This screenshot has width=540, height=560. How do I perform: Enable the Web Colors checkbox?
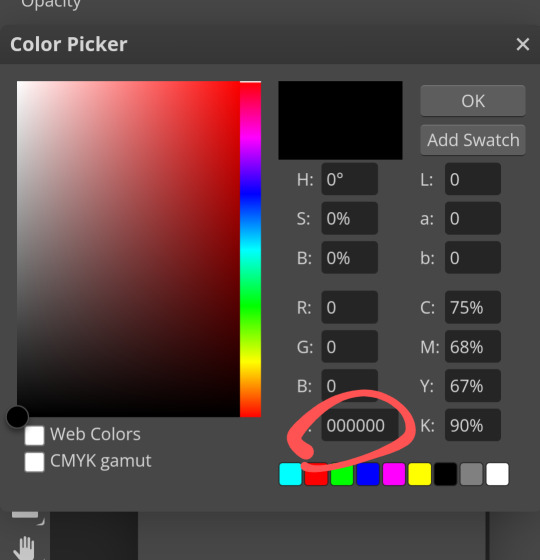(35, 435)
